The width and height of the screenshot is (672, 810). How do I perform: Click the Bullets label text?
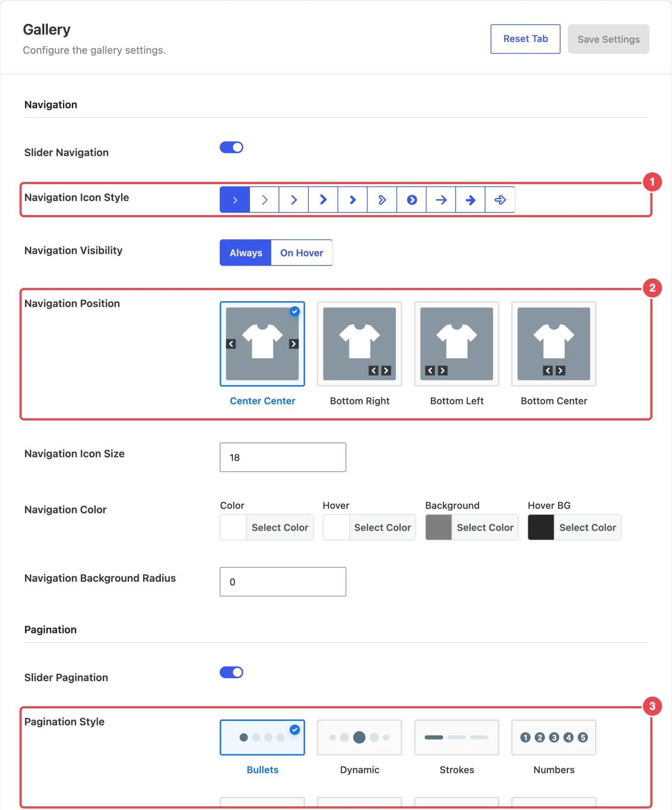coord(262,770)
